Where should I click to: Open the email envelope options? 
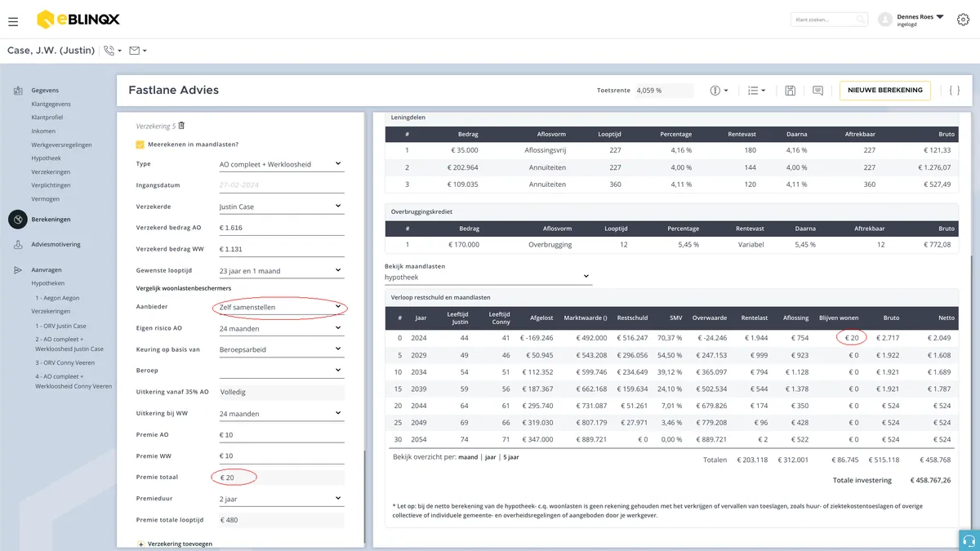tap(138, 51)
